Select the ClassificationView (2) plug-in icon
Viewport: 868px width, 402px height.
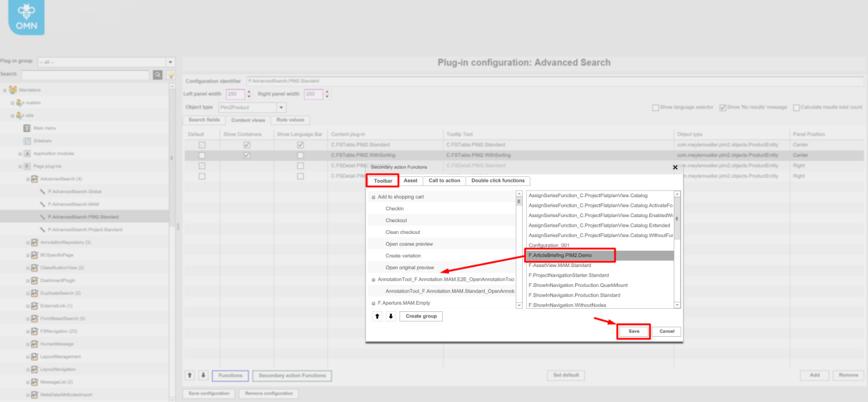35,268
